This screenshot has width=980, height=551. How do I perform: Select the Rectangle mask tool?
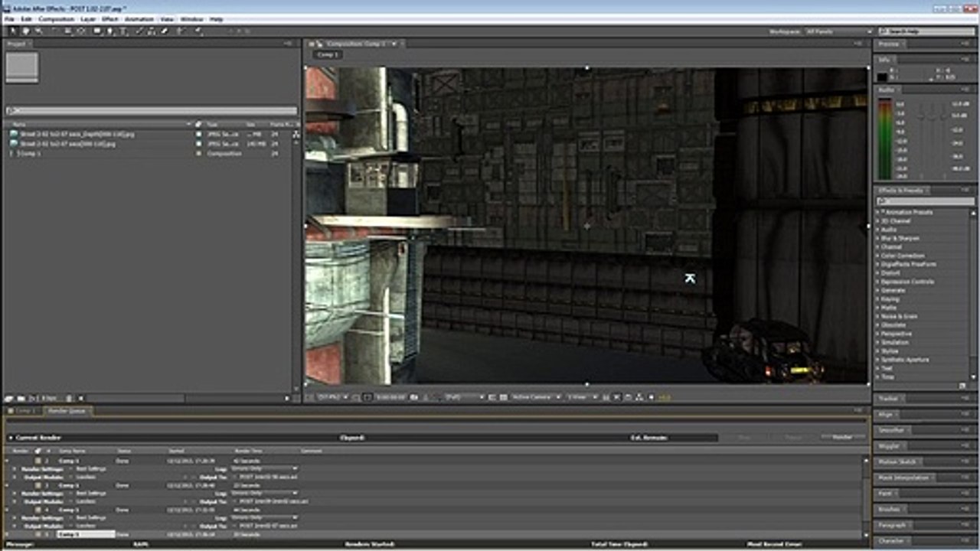(97, 31)
